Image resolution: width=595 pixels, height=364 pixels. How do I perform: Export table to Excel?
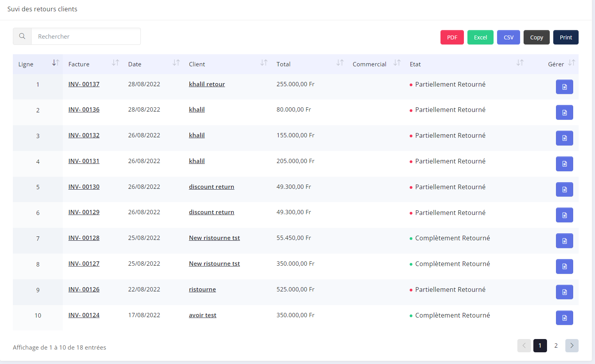[x=480, y=37]
